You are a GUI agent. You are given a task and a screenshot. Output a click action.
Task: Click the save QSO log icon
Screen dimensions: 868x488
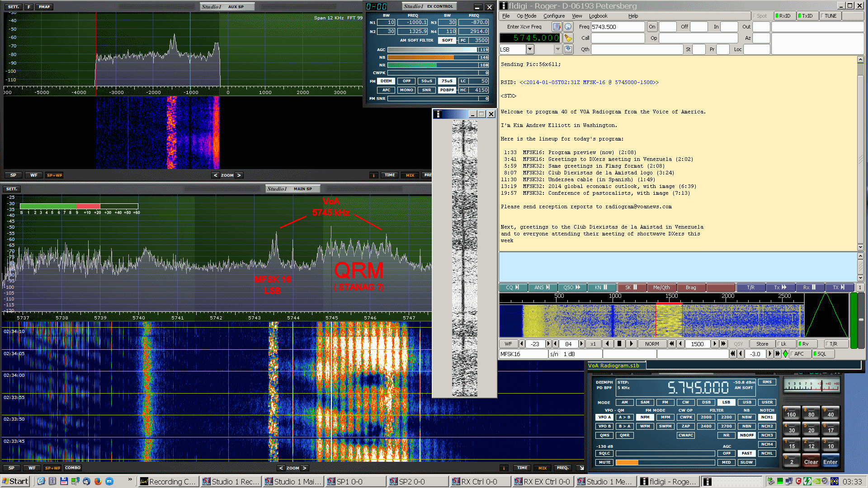tap(568, 49)
